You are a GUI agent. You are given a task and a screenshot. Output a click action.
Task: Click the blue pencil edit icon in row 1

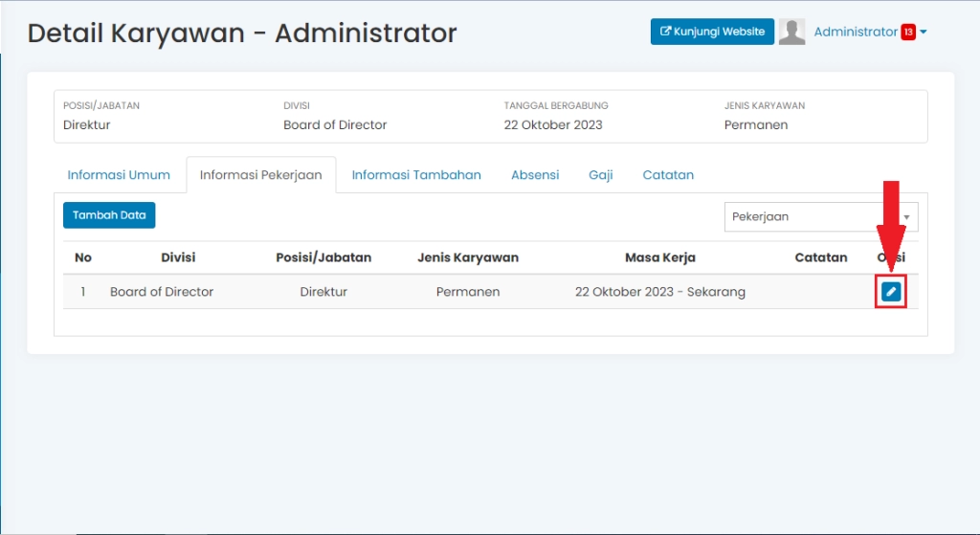(x=891, y=292)
